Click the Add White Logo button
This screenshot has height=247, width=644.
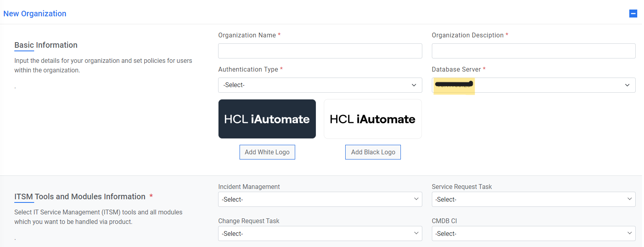coord(267,152)
